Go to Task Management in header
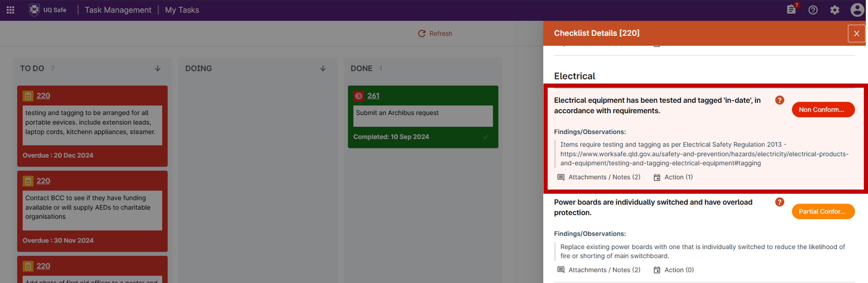This screenshot has height=283, width=868. click(118, 10)
